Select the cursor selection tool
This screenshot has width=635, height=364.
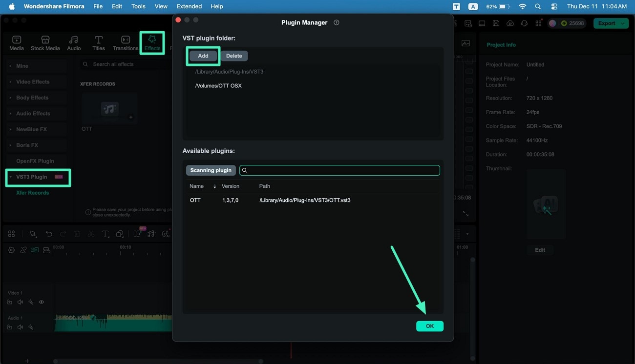coord(33,234)
